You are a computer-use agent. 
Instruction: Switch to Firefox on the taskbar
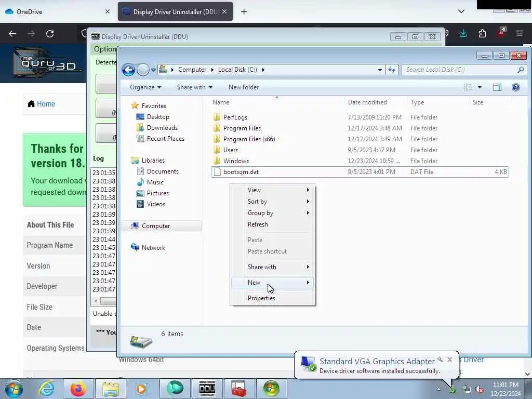(78, 389)
